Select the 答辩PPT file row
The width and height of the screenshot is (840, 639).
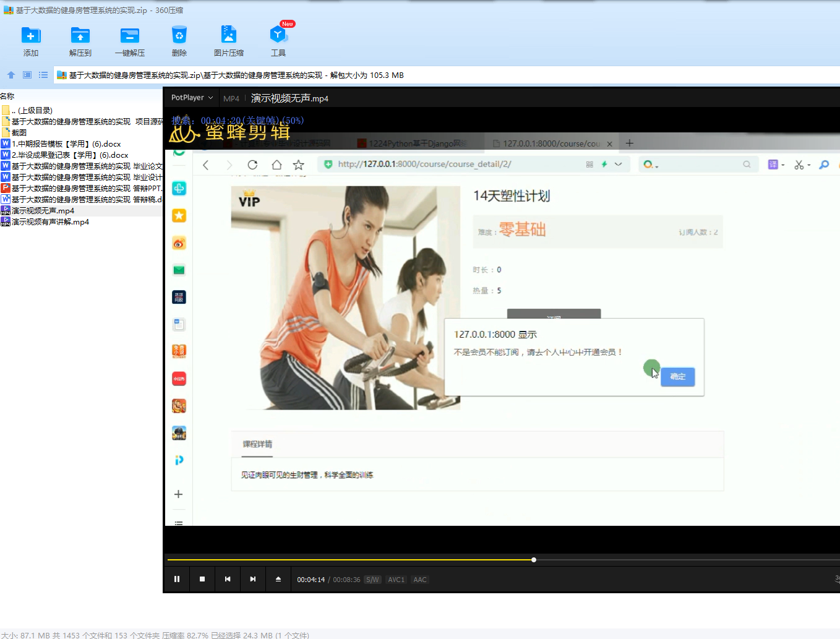coord(81,189)
